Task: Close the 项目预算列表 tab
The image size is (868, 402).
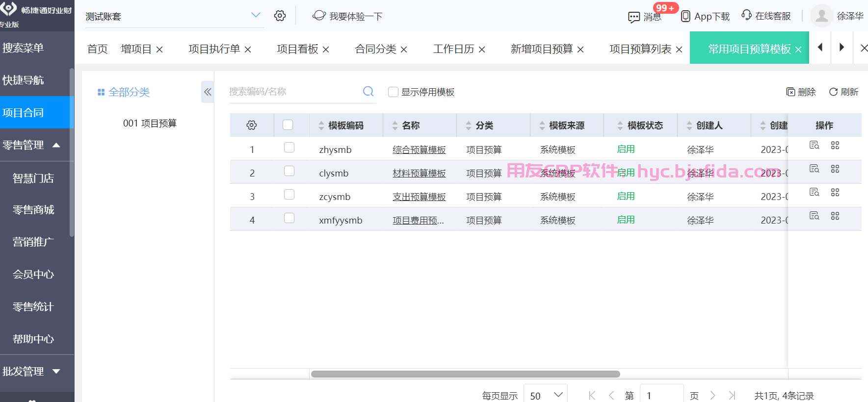Action: click(679, 50)
